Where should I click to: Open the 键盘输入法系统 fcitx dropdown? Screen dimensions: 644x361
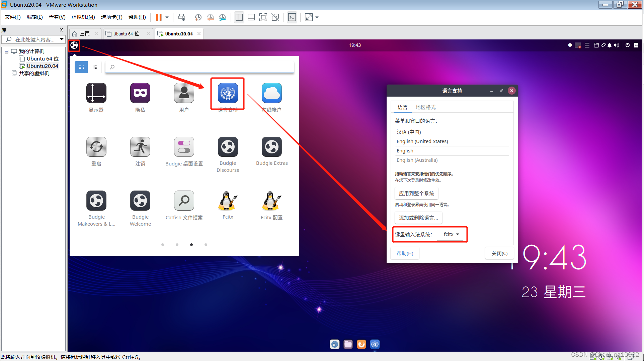pos(451,234)
